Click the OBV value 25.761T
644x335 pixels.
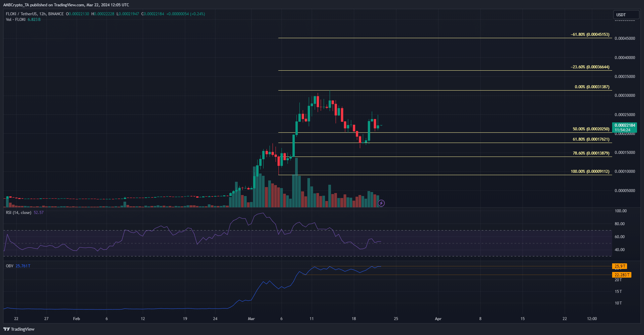click(x=23, y=266)
